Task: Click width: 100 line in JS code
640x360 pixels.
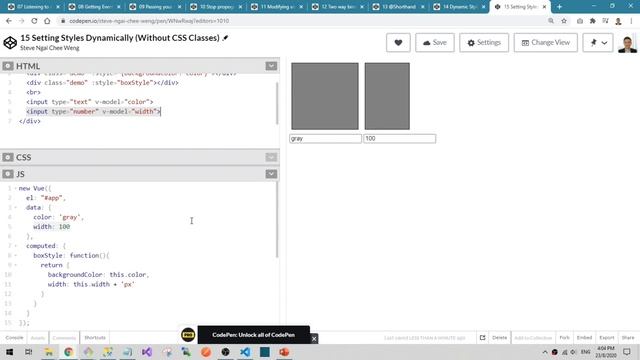Action: point(52,227)
